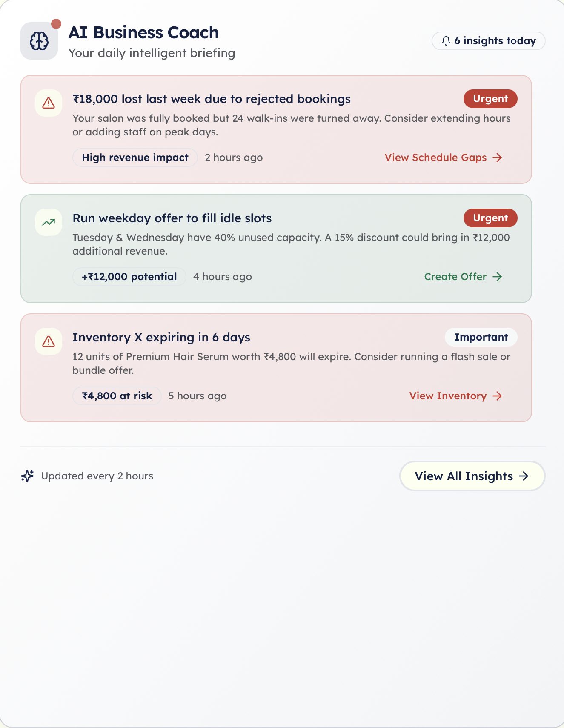
Task: Click warning triangle icon on rejected bookings card
Action: tap(49, 103)
